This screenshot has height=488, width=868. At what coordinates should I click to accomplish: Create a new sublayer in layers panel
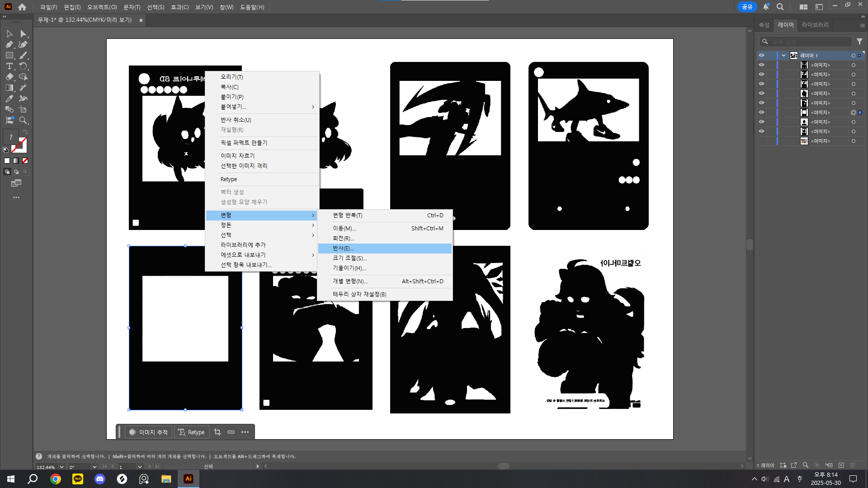tap(829, 465)
